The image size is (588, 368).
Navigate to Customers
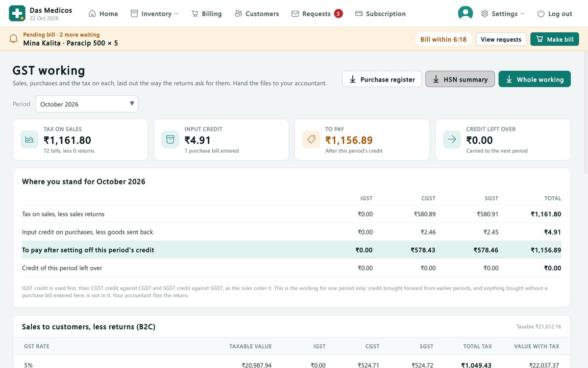point(257,14)
